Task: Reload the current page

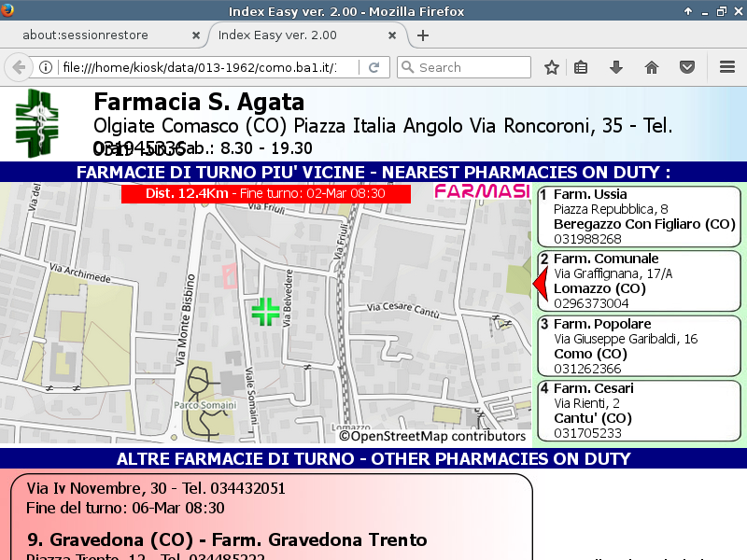Action: click(373, 67)
